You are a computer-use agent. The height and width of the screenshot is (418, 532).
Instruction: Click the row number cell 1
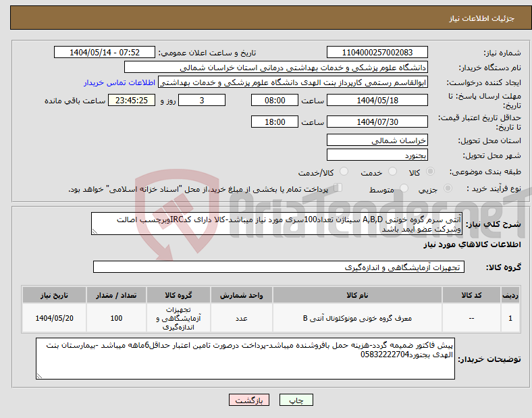tap(510, 318)
